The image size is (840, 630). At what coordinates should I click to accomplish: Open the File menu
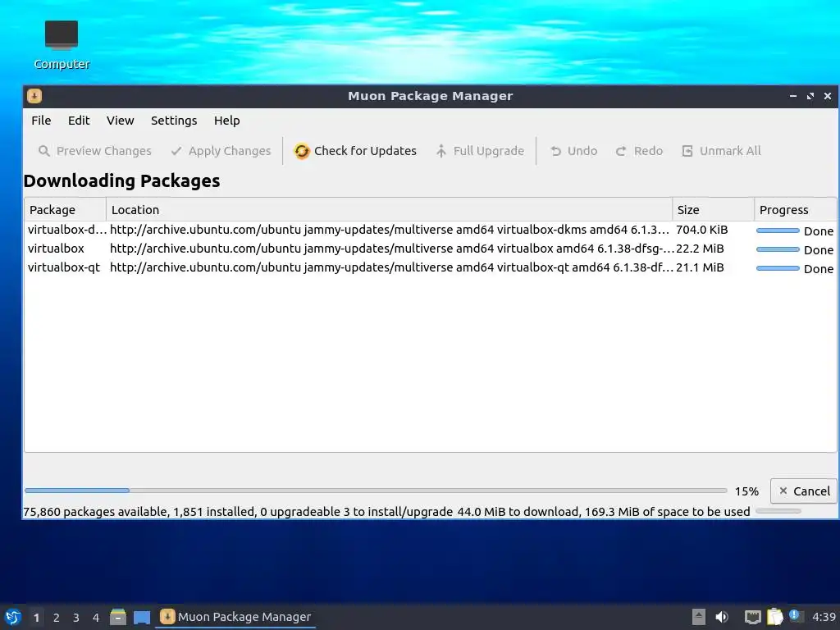click(41, 121)
